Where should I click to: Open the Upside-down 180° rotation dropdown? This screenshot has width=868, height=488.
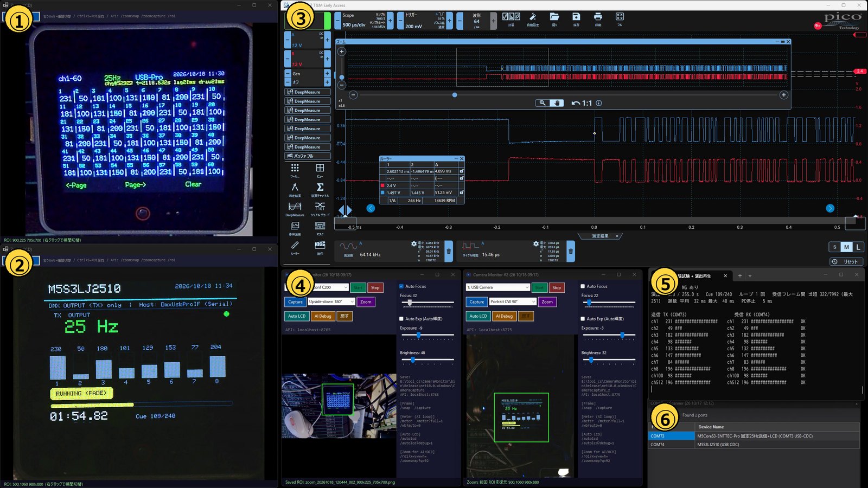point(331,301)
